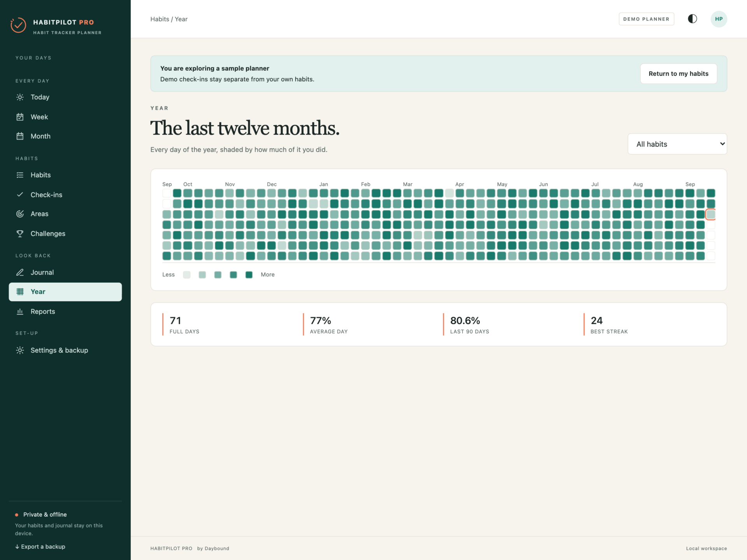Open Check-ins in the sidebar
The width and height of the screenshot is (747, 560).
tap(65, 194)
